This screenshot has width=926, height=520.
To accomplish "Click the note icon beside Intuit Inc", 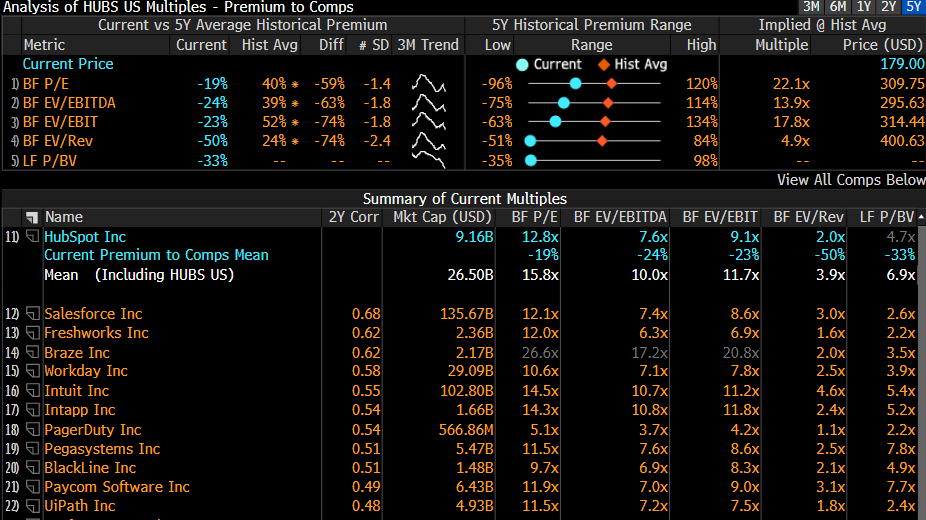I will pos(32,390).
